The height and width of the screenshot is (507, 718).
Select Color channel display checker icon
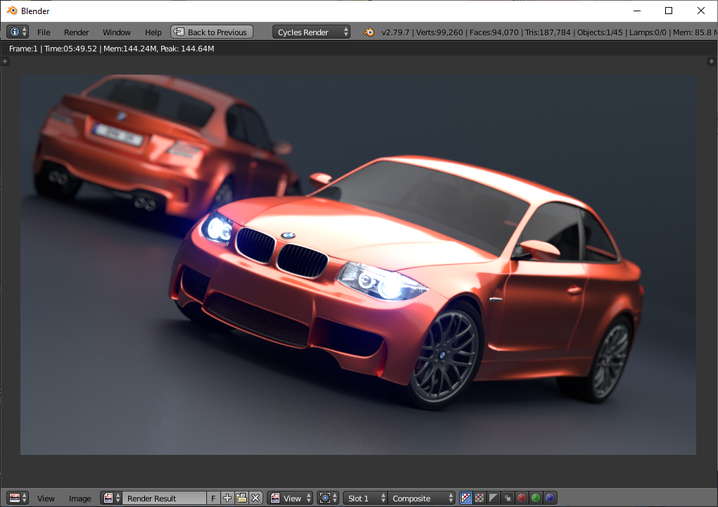point(479,498)
